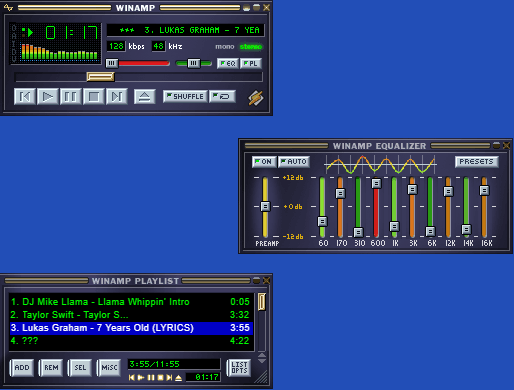Screen dimensions: 514x390
Task: Click the PREAMP slider handle
Action: [265, 206]
